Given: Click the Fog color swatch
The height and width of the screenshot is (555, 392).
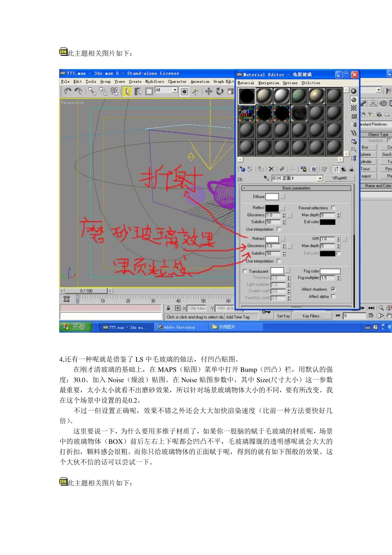Looking at the screenshot, I should click(330, 271).
